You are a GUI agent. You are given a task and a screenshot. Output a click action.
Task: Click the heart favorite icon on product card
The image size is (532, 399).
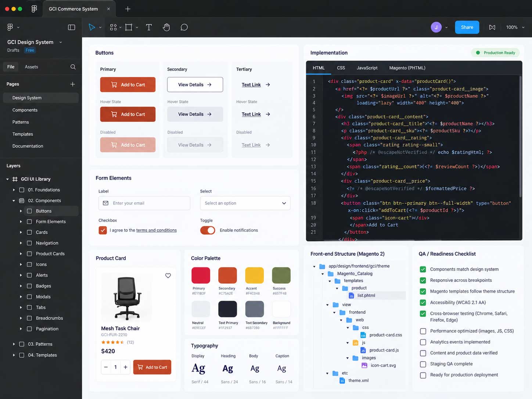168,276
